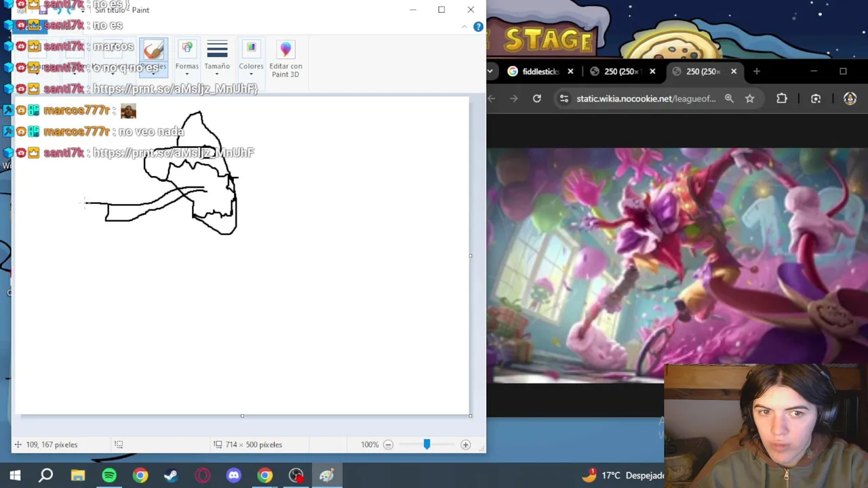View site information icon in address bar

tap(564, 99)
